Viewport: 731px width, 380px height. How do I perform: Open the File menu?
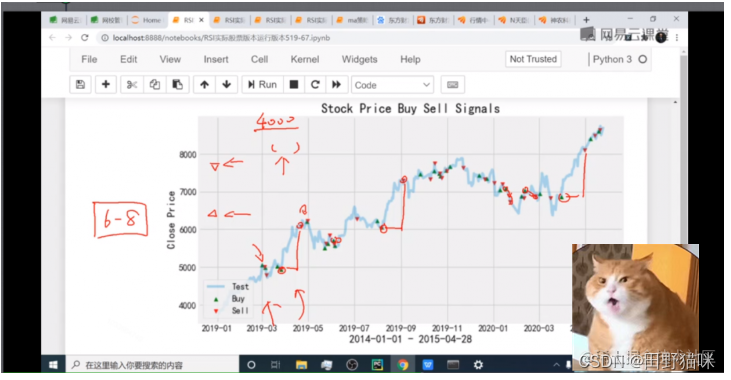(x=89, y=59)
